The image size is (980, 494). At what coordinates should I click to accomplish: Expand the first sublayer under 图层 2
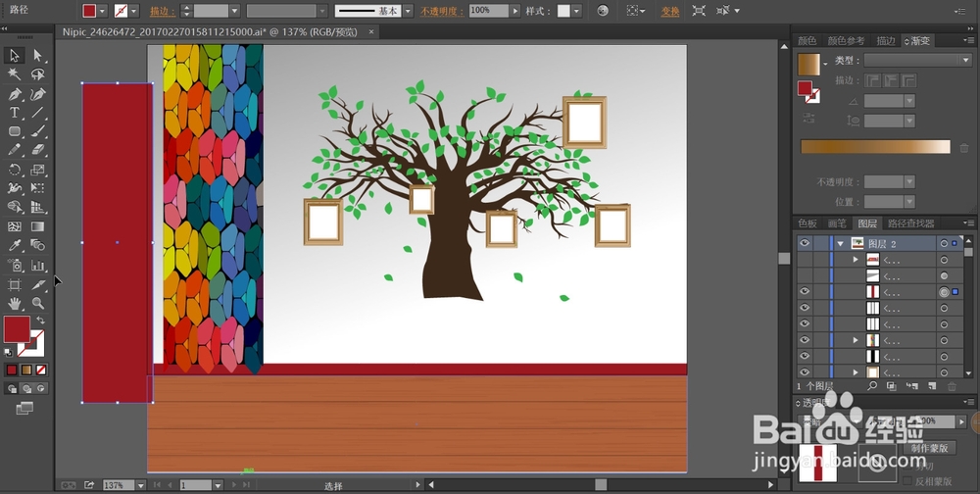tap(856, 260)
